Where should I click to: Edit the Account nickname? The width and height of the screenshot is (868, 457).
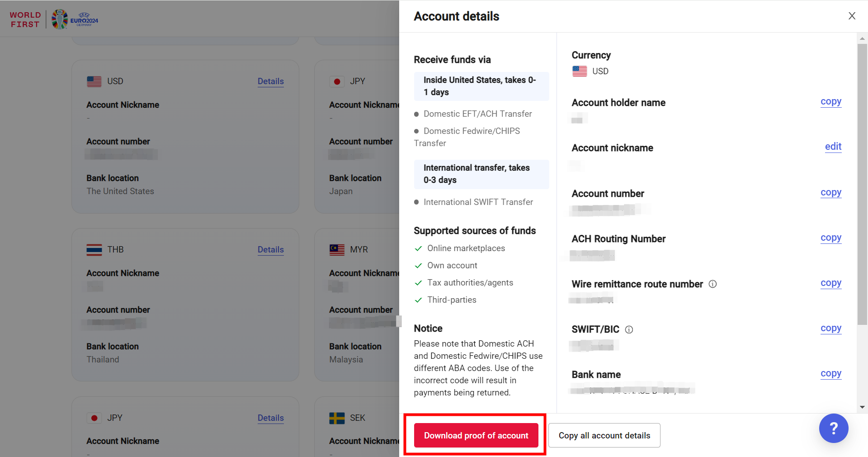click(x=833, y=147)
